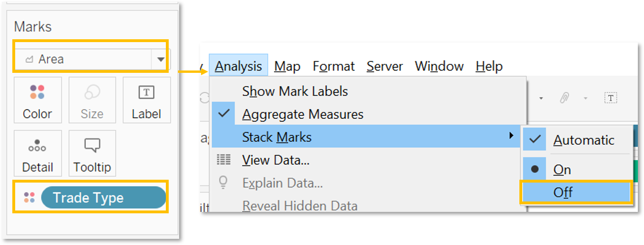Open the Detail mark card
This screenshot has height=245, width=644.
[x=37, y=153]
